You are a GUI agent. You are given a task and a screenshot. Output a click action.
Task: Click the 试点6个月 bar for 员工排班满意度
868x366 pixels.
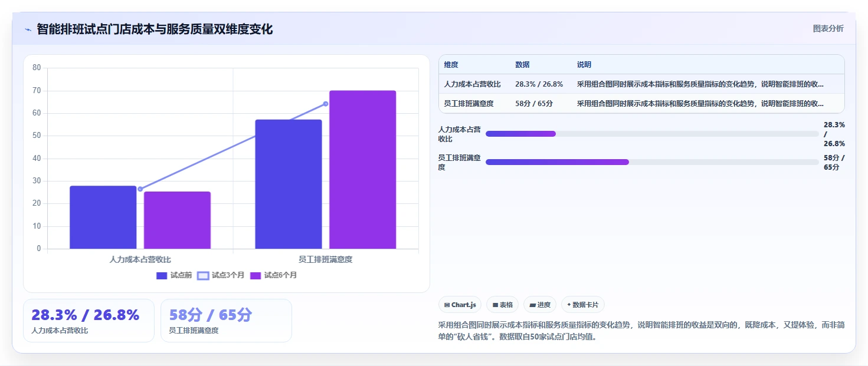click(x=363, y=170)
